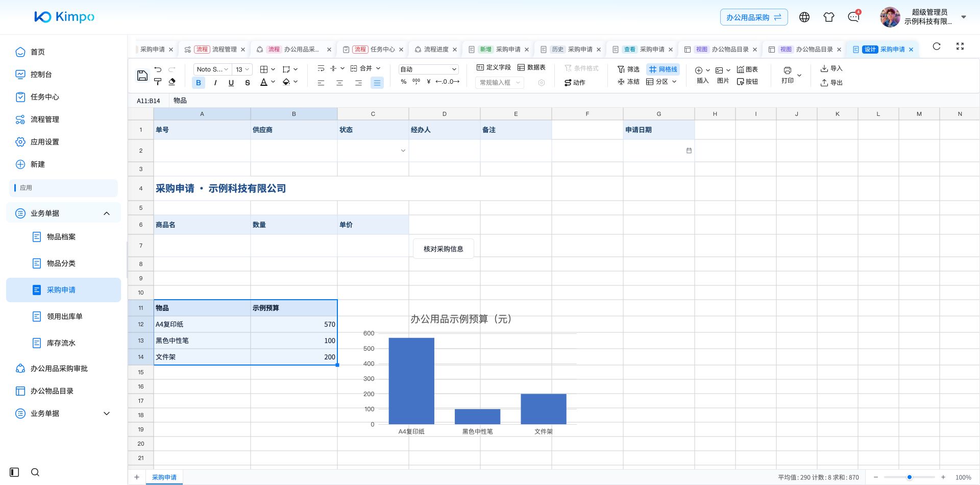The height and width of the screenshot is (485, 980).
Task: Open 库存流水 in the sidebar
Action: (x=61, y=343)
